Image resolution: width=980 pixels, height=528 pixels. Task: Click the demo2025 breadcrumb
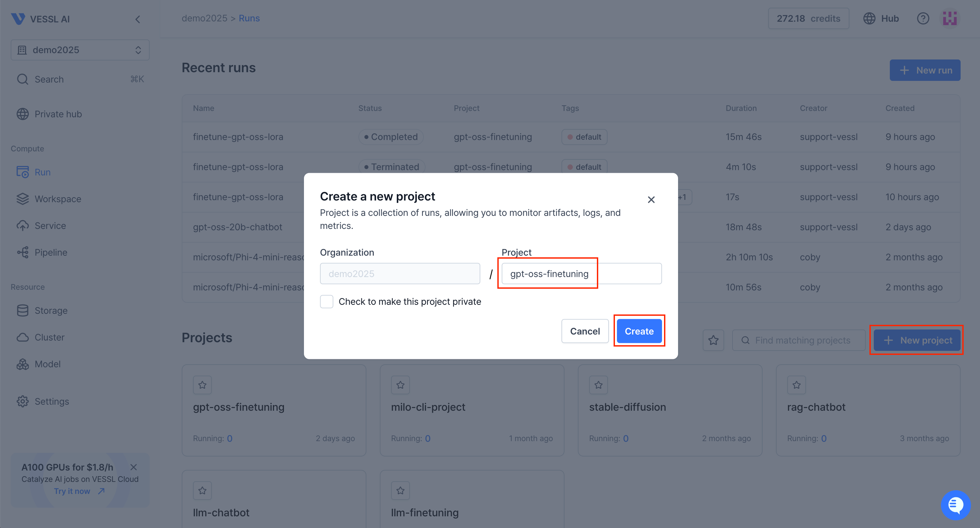click(204, 18)
